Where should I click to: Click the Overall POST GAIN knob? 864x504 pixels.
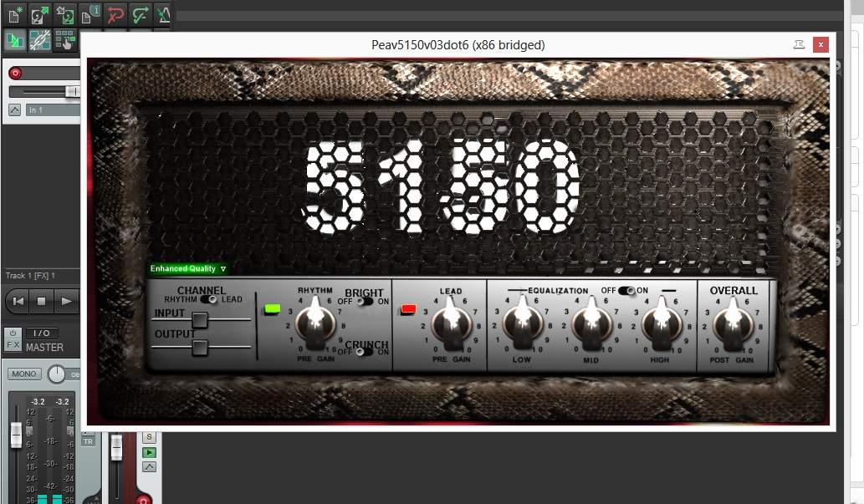(x=733, y=324)
